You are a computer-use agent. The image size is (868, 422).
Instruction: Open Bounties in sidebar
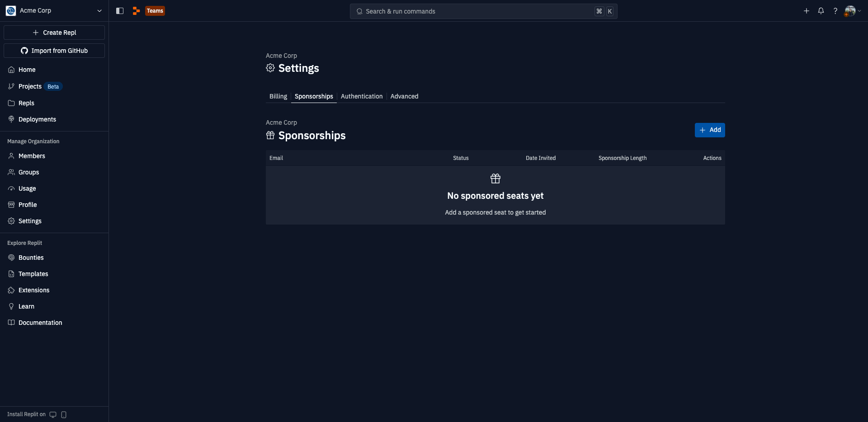[54, 258]
